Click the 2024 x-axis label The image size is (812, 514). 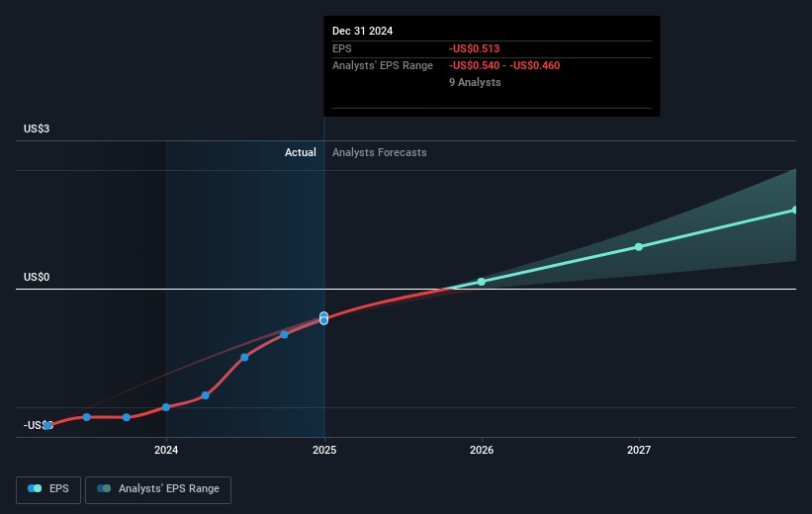pyautogui.click(x=166, y=450)
